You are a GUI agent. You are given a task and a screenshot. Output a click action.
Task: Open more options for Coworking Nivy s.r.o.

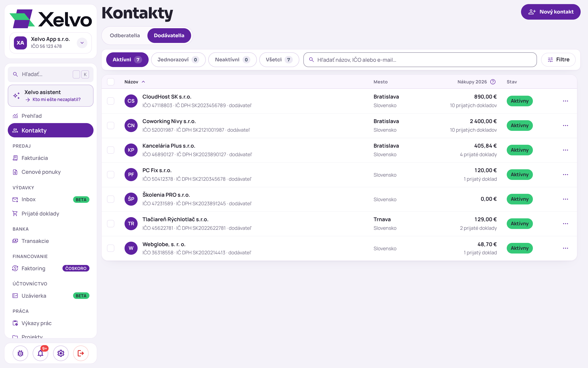click(565, 126)
